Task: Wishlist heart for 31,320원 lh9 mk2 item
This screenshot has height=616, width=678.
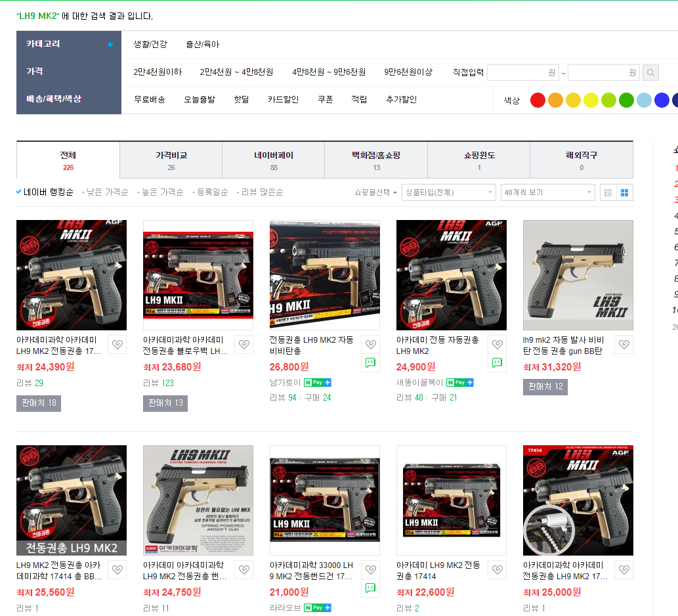Action: tap(624, 344)
